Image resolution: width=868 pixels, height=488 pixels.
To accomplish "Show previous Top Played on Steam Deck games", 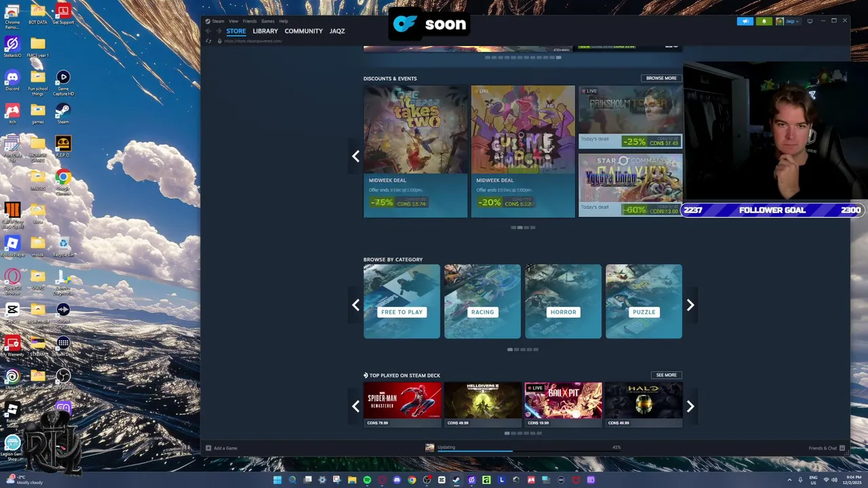I will pyautogui.click(x=355, y=406).
